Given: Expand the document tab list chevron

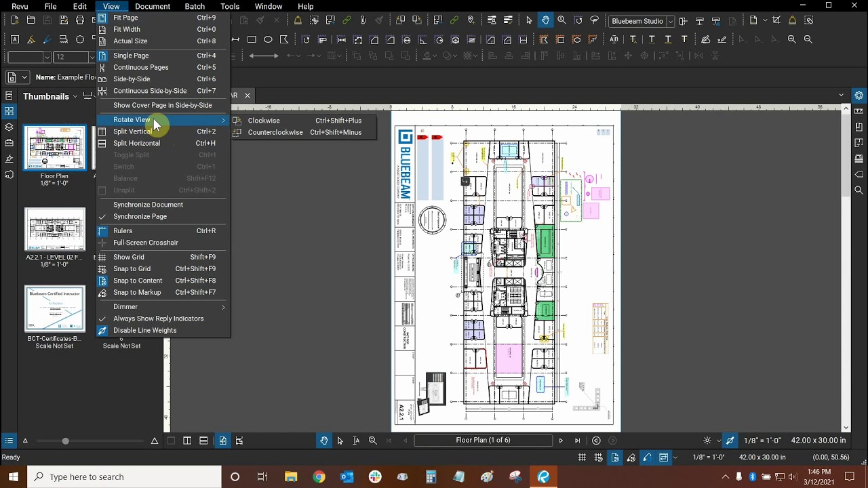Looking at the screenshot, I should 842,95.
